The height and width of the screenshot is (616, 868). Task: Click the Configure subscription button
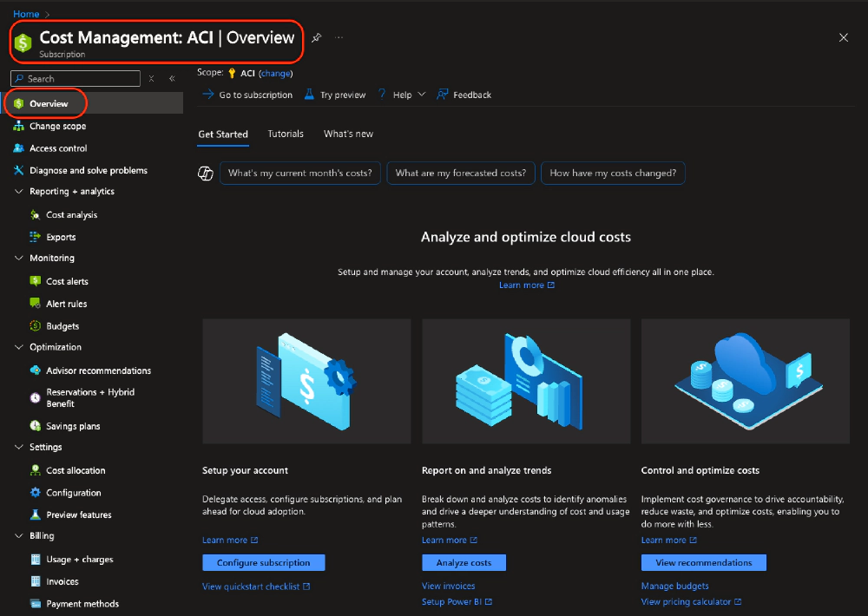click(264, 562)
